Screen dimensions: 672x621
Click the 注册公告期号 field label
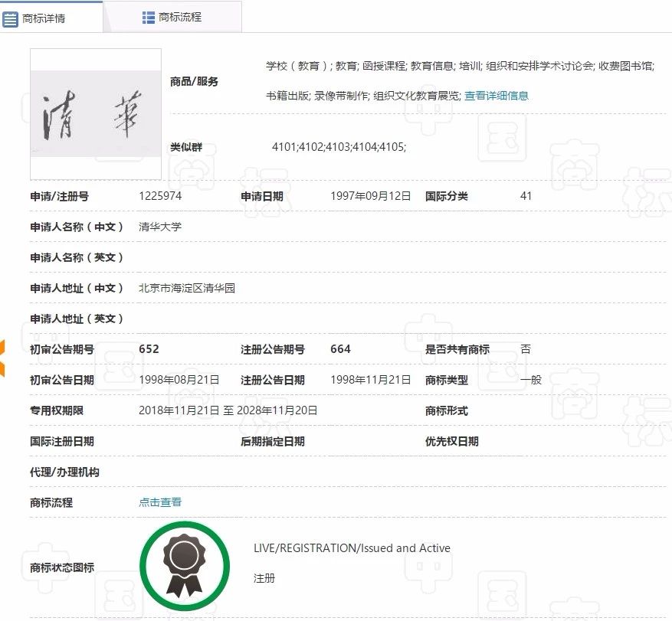tap(273, 349)
